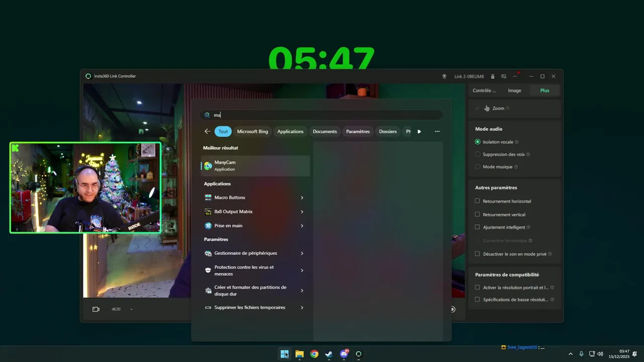Switch to the Image tab in Insta360
Screen dimensions: 644x362
(514, 90)
